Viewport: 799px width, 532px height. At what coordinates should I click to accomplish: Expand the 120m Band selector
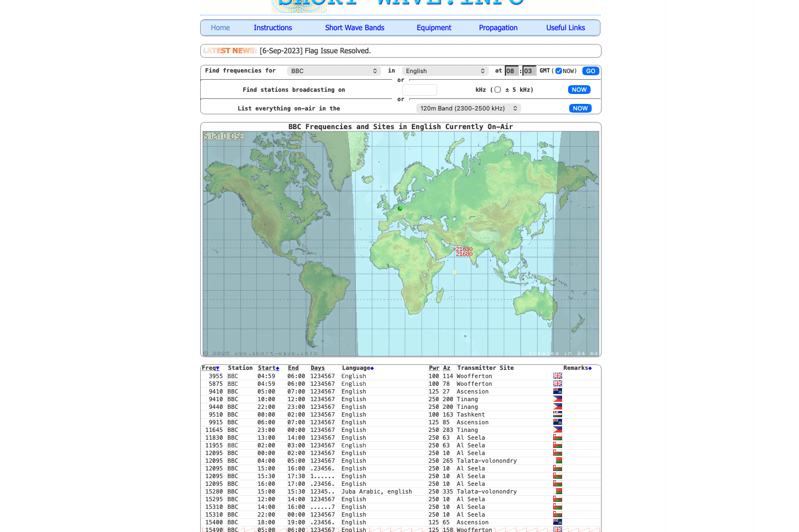(x=469, y=108)
